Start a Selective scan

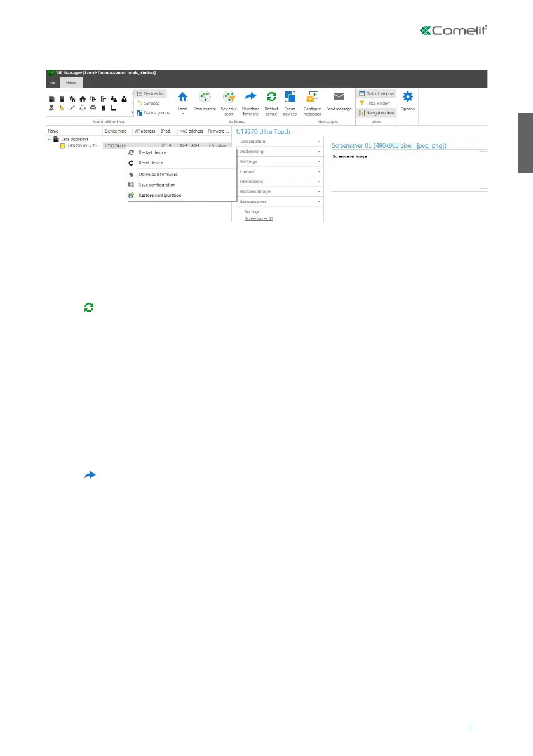(229, 103)
